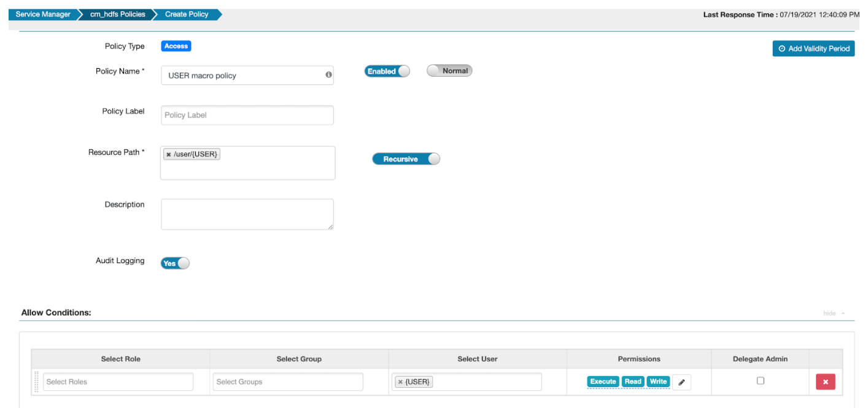This screenshot has height=408, width=868.
Task: Click into the Policy Label field
Action: [247, 116]
